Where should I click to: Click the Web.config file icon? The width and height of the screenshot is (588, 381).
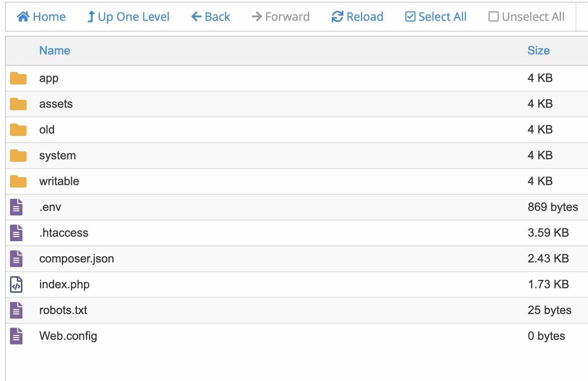16,336
